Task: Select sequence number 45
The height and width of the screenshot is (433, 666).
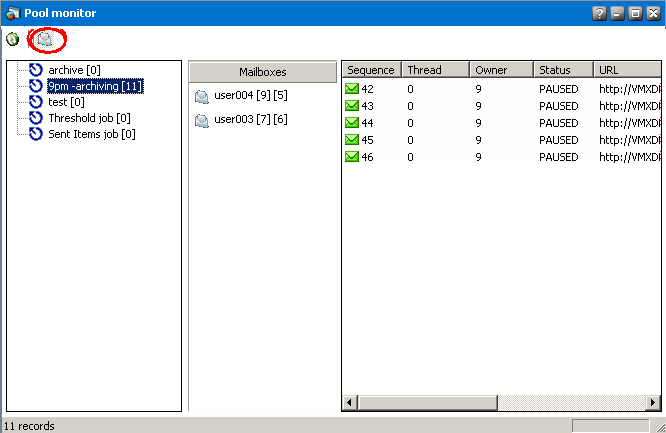Action: [x=367, y=140]
